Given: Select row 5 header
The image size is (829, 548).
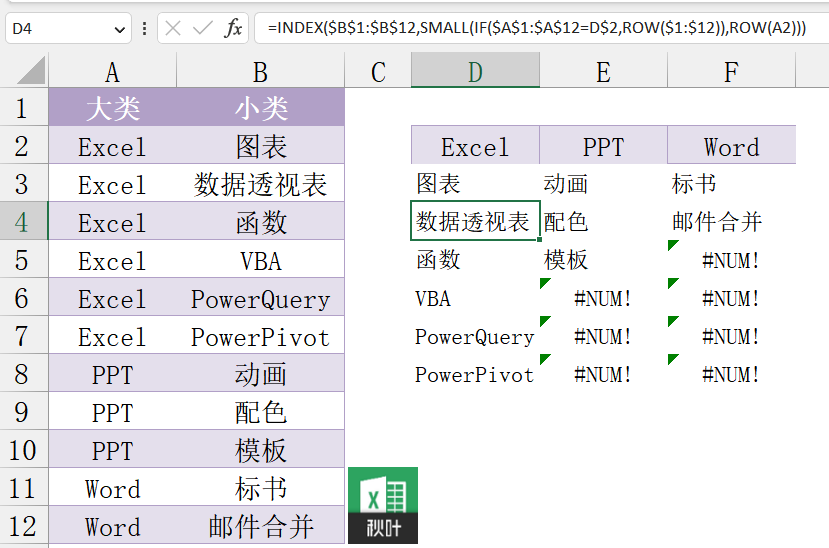Looking at the screenshot, I should point(24,259).
